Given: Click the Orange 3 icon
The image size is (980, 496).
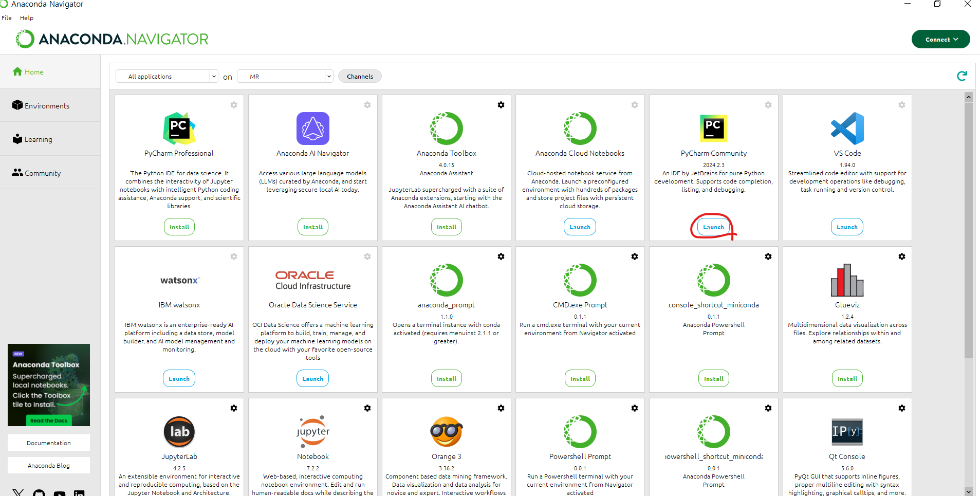Looking at the screenshot, I should click(x=446, y=432).
